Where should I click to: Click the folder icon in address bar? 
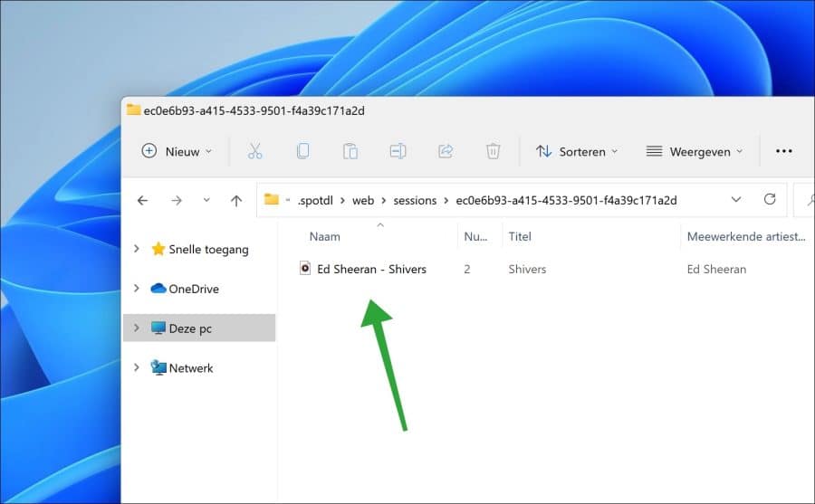tap(272, 200)
